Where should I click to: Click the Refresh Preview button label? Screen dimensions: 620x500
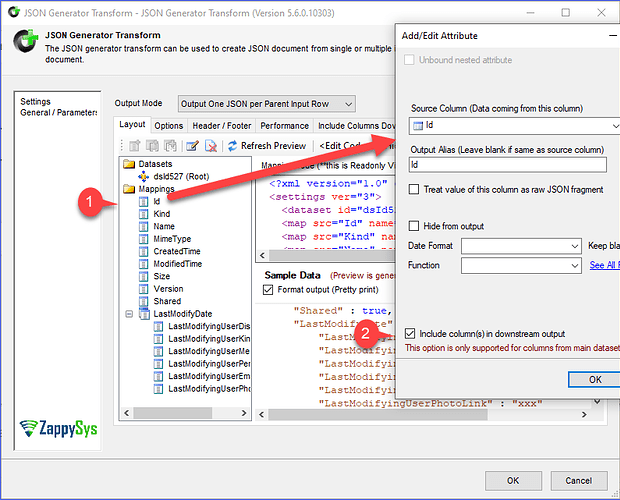273,146
